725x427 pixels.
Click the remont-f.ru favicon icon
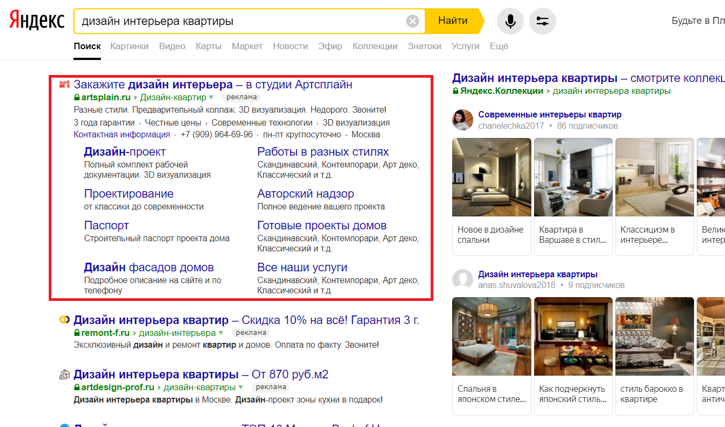pos(64,320)
